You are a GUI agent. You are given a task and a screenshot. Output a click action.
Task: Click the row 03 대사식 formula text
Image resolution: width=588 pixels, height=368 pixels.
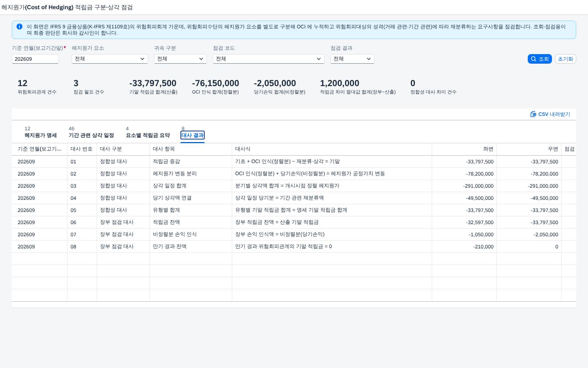[287, 186]
